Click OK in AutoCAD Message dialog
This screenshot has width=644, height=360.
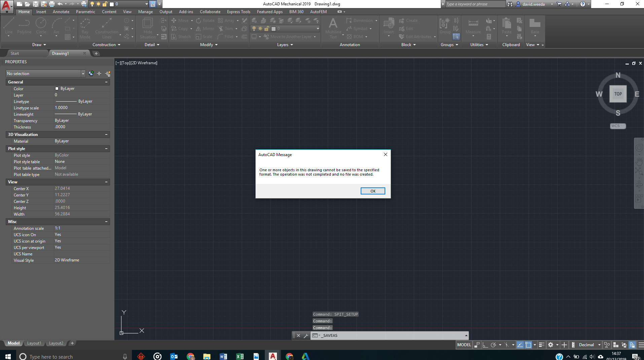[x=373, y=191]
